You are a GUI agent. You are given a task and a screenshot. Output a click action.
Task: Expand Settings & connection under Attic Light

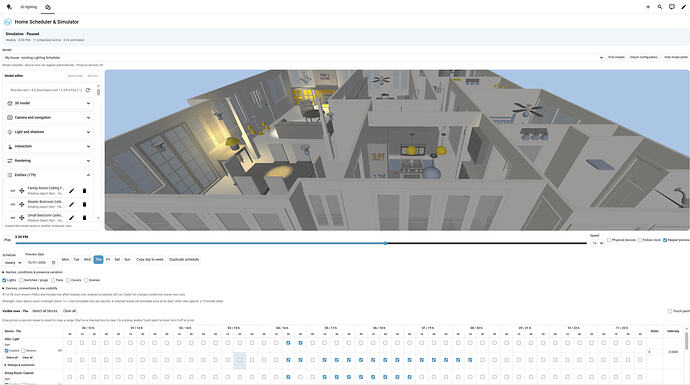point(20,365)
